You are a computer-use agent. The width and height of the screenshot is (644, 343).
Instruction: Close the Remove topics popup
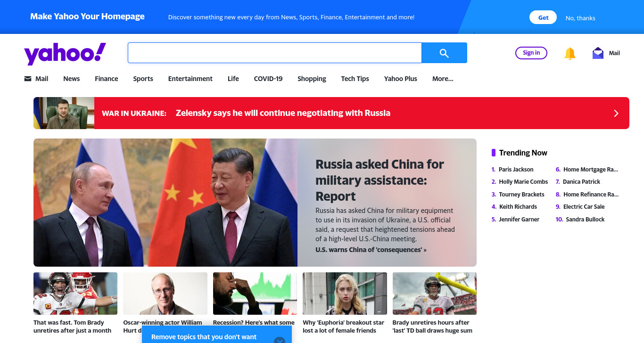[280, 339]
